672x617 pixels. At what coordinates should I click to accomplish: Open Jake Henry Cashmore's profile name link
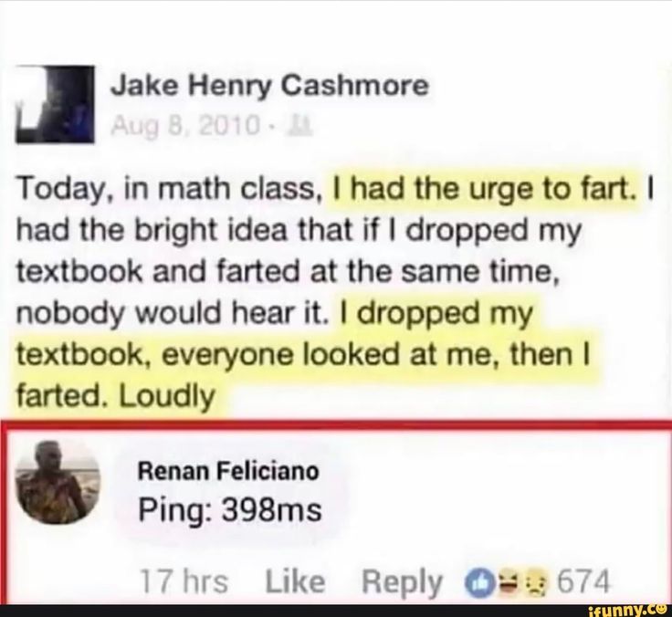[x=268, y=87]
